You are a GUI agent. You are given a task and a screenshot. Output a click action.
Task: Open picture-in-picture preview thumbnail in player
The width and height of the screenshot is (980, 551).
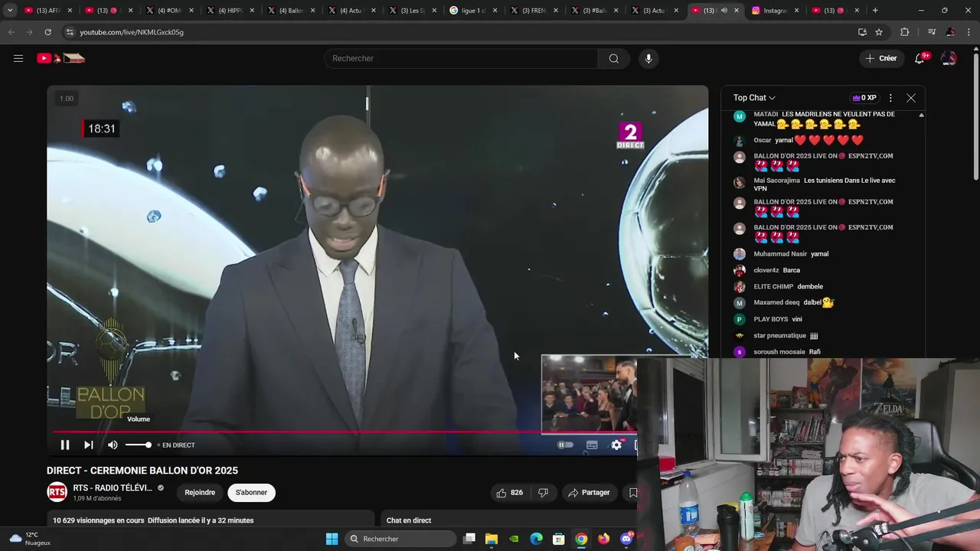(x=589, y=393)
